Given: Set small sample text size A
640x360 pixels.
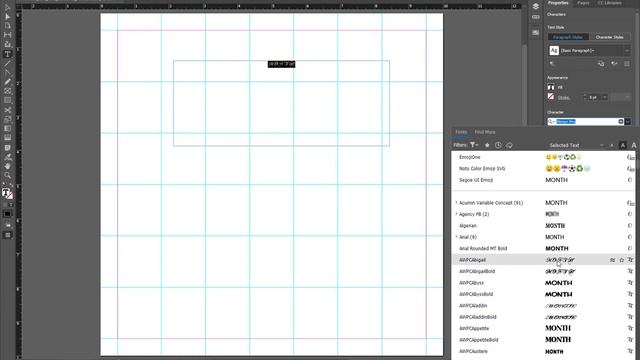Looking at the screenshot, I should [x=611, y=145].
